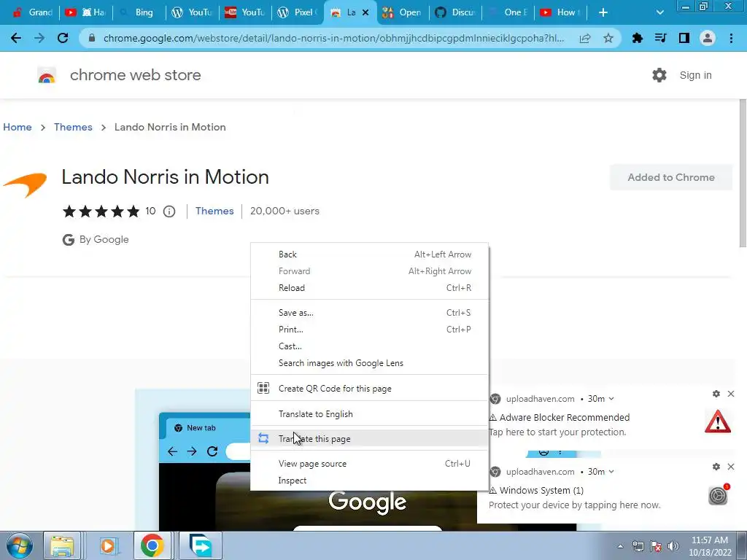Choose Translate to English

pos(369,414)
